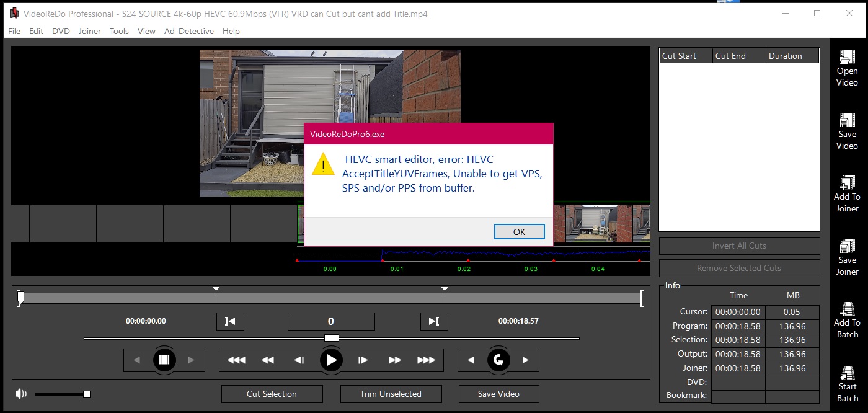Click fastest forward triple-arrow button
This screenshot has height=413, width=868.
point(426,360)
